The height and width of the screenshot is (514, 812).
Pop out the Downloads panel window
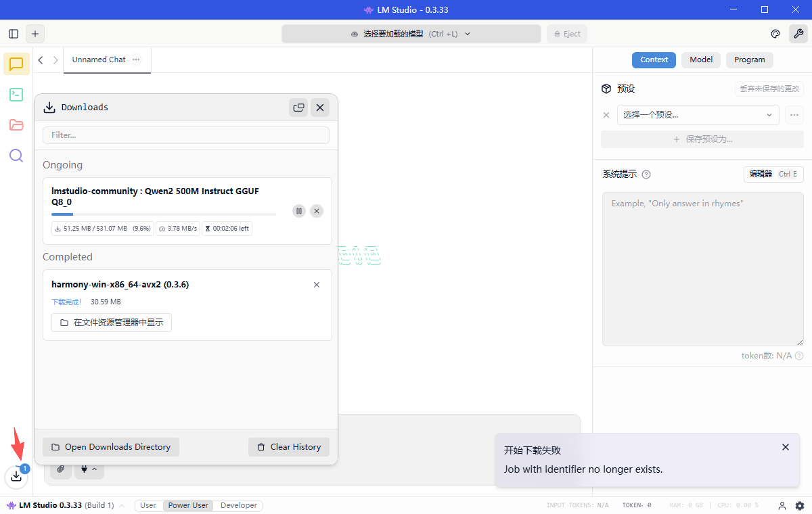click(x=298, y=108)
